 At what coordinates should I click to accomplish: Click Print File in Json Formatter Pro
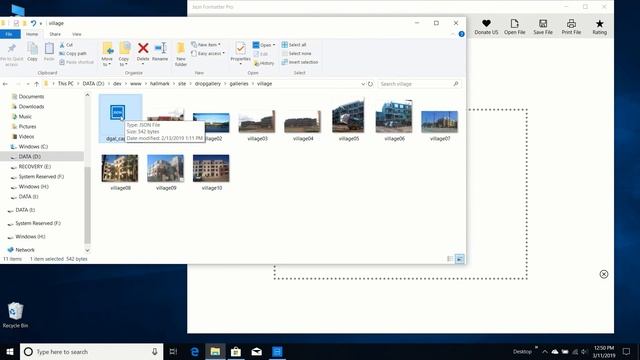point(571,27)
